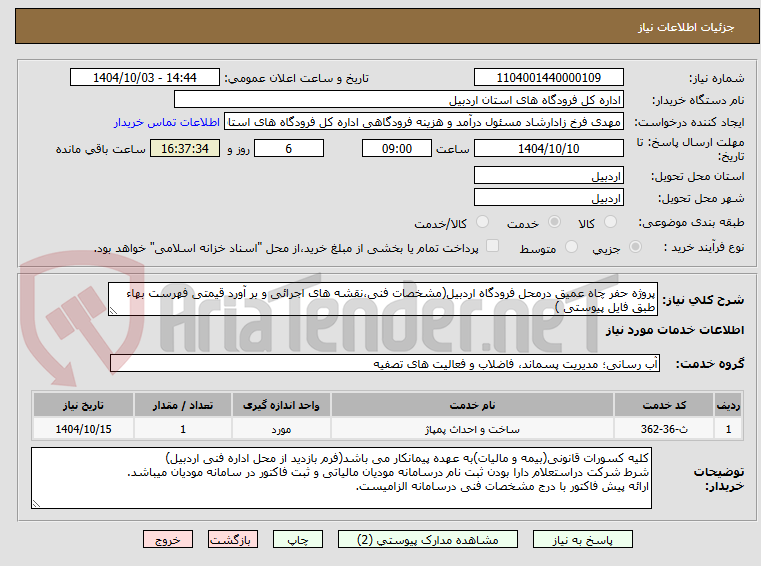
Task: Click the خروج exit button
Action: pos(167,539)
